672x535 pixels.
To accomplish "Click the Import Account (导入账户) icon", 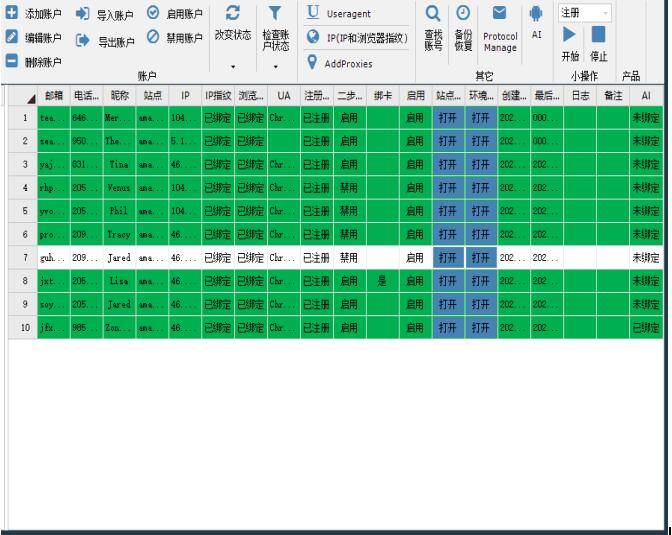I will point(82,14).
